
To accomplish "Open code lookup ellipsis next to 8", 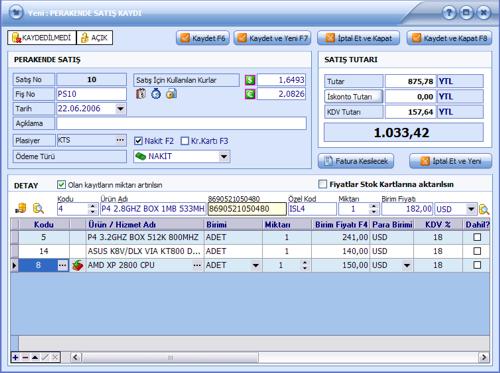I will (63, 265).
